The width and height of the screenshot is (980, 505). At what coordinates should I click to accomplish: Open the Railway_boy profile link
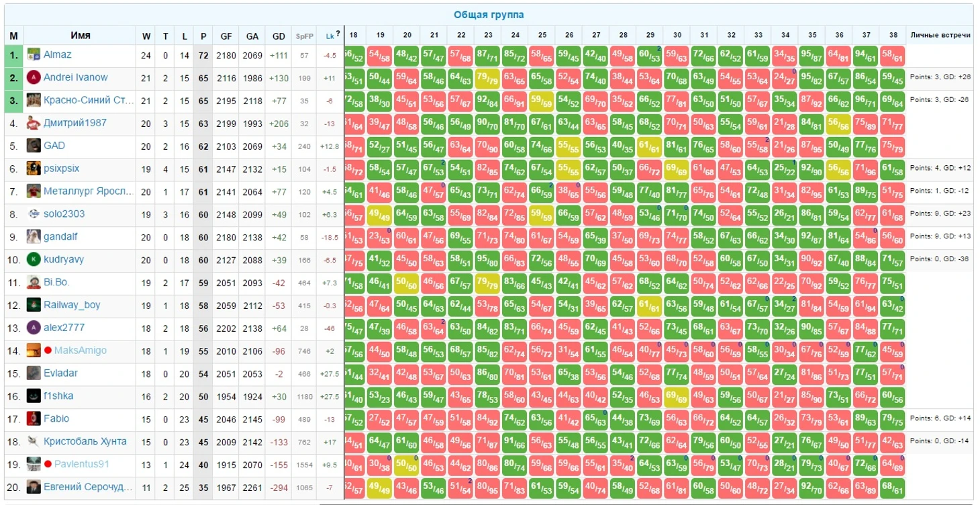tap(72, 305)
